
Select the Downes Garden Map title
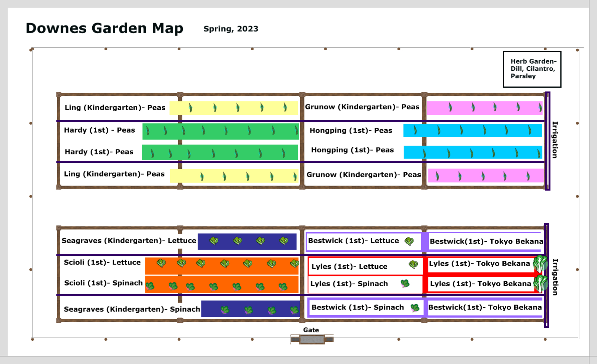tap(105, 29)
